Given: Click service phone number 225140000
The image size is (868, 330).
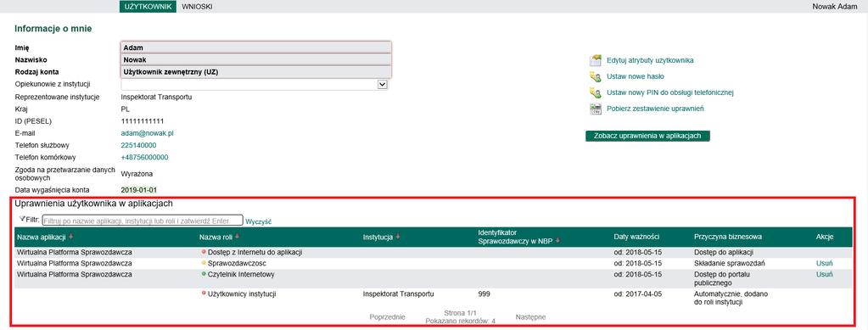Looking at the screenshot, I should tap(138, 145).
